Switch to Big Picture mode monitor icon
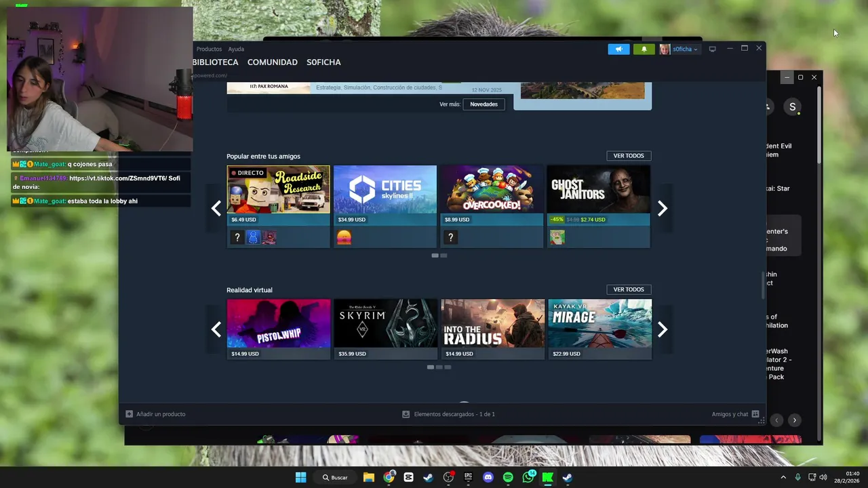This screenshot has height=488, width=868. [x=712, y=49]
